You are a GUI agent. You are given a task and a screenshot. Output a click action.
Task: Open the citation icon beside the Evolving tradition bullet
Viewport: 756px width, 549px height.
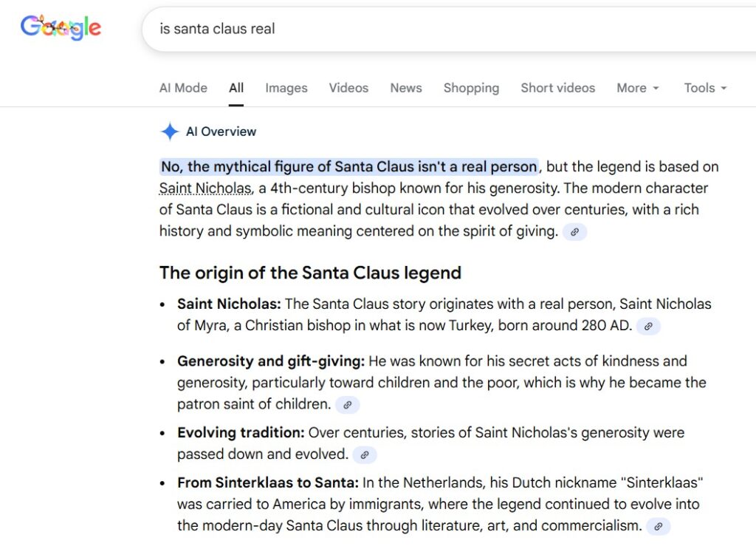[364, 456]
